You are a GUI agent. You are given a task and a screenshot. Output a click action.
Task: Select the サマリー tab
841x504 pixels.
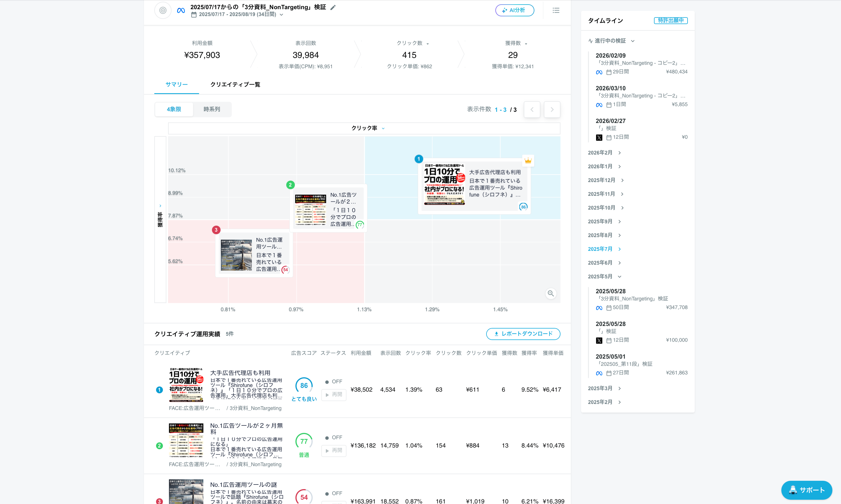[176, 85]
